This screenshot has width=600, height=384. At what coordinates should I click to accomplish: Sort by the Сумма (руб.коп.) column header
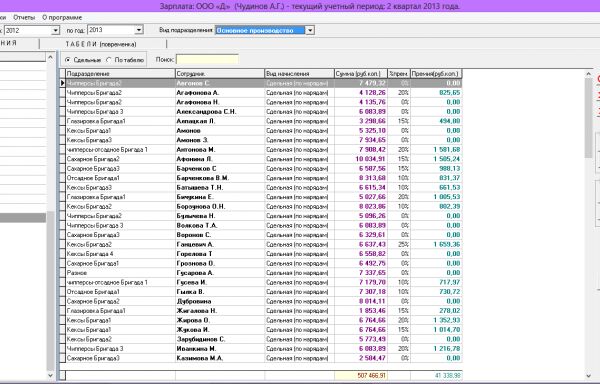[361, 74]
